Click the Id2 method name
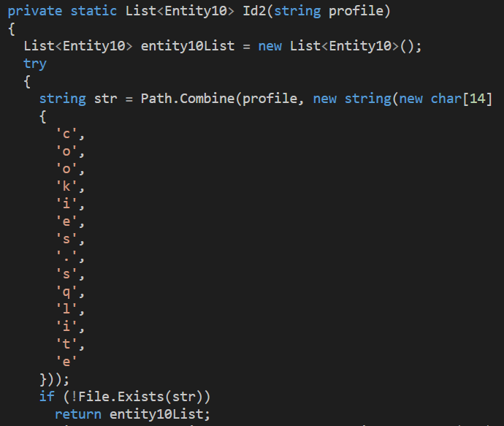The image size is (504, 426). coord(255,11)
